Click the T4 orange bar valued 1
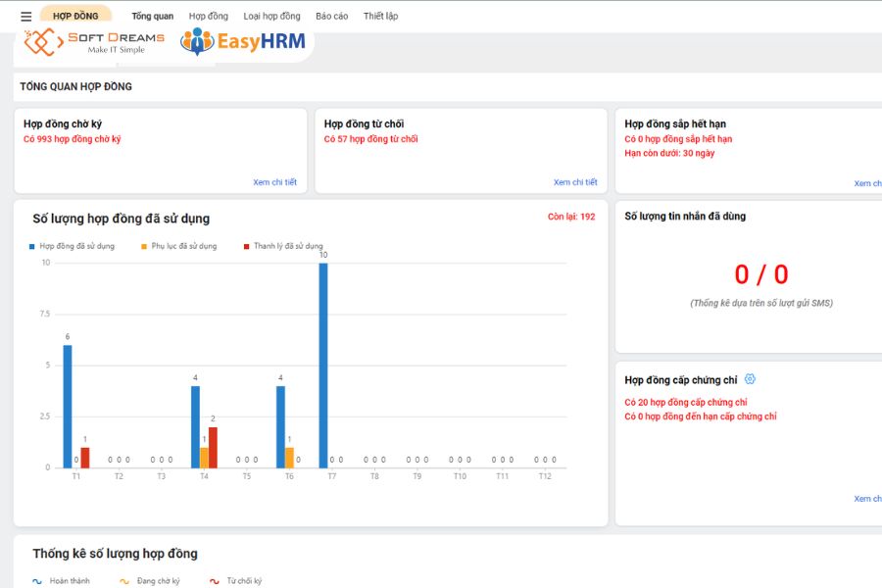This screenshot has height=588, width=882. pyautogui.click(x=204, y=458)
